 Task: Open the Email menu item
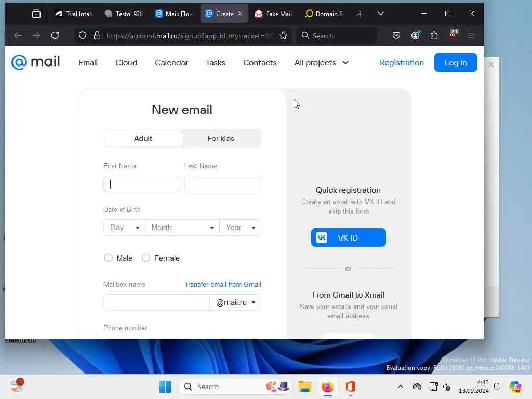[x=88, y=63]
